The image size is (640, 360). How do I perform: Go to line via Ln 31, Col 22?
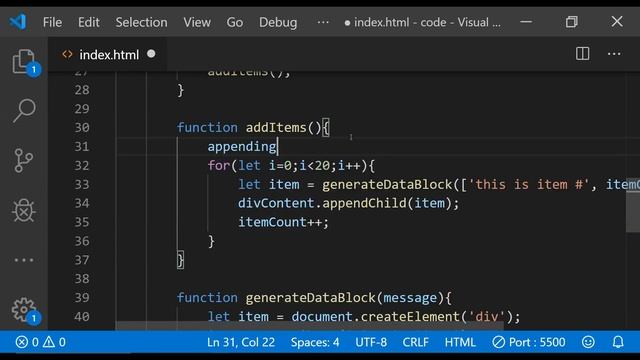(241, 342)
